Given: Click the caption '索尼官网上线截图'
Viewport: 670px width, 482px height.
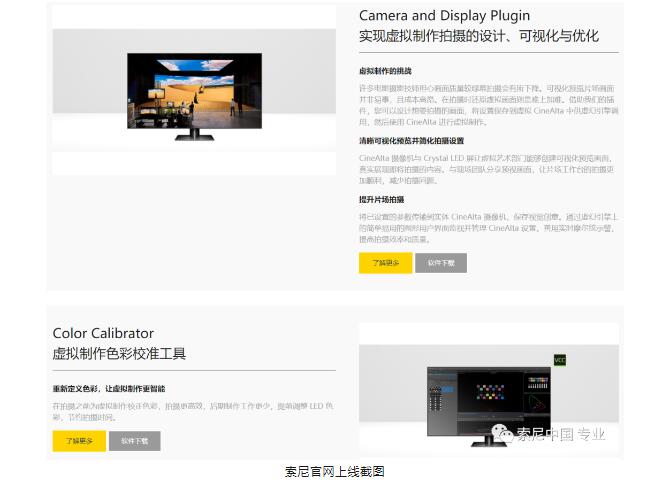Looking at the screenshot, I should pos(335,472).
